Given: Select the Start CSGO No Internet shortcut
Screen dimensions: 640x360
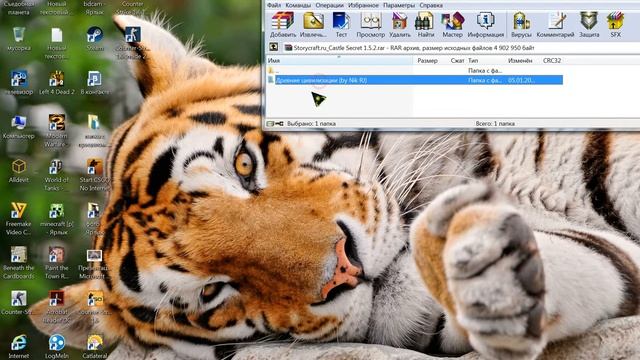Looking at the screenshot, I should tap(95, 175).
